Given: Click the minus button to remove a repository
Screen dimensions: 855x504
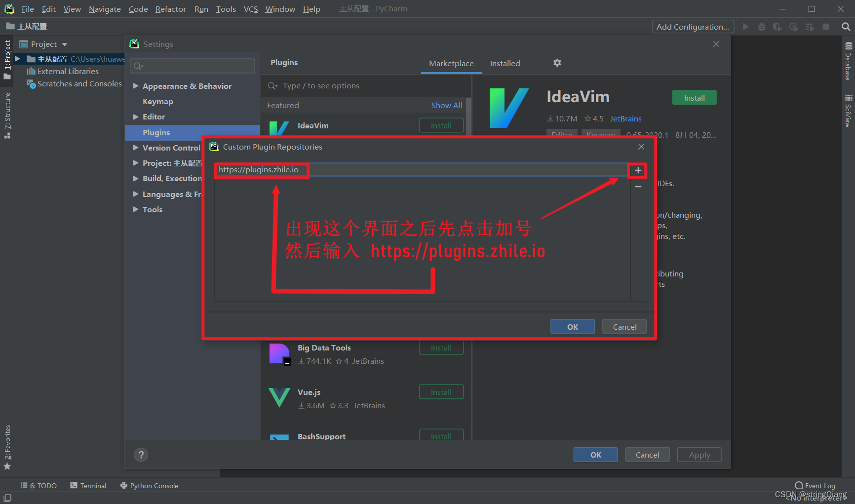Looking at the screenshot, I should click(x=638, y=187).
